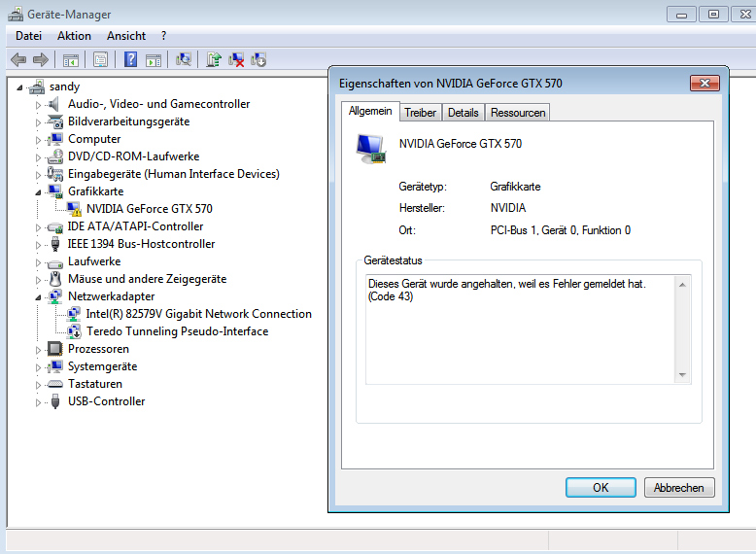Switch to the Treiber tab
The height and width of the screenshot is (554, 756).
coord(420,113)
